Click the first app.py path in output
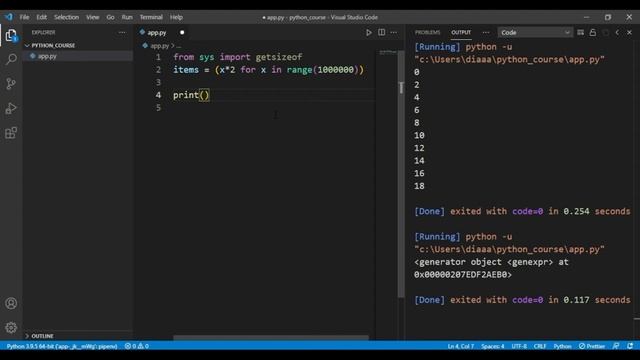Viewport: 640px width, 360px height. [509, 60]
